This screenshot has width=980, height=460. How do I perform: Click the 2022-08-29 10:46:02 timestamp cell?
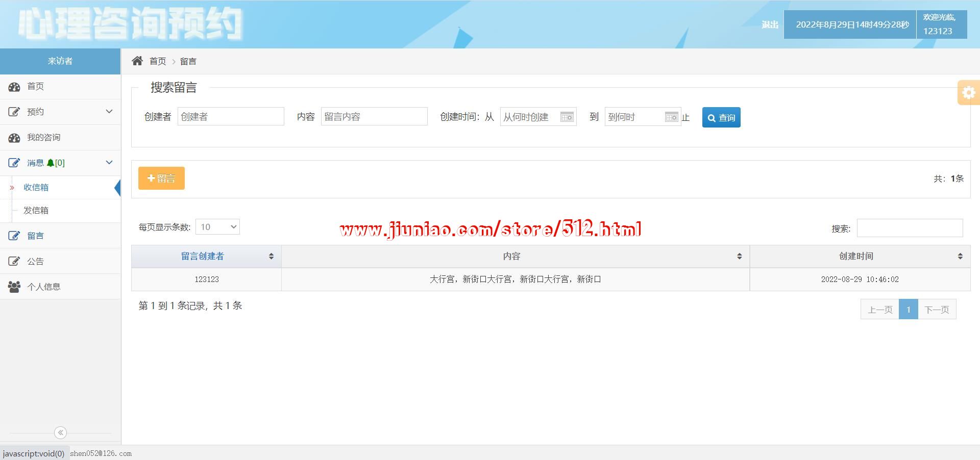(x=860, y=279)
